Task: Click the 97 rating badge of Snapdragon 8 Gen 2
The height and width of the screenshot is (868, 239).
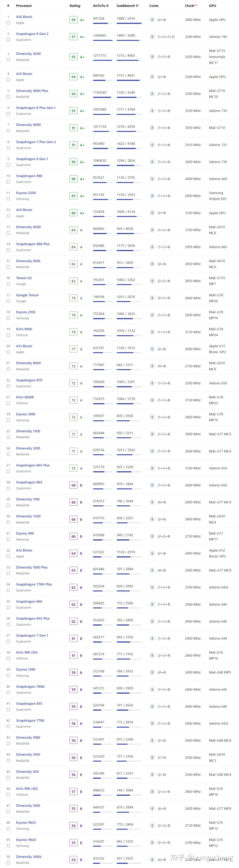Action: [73, 37]
